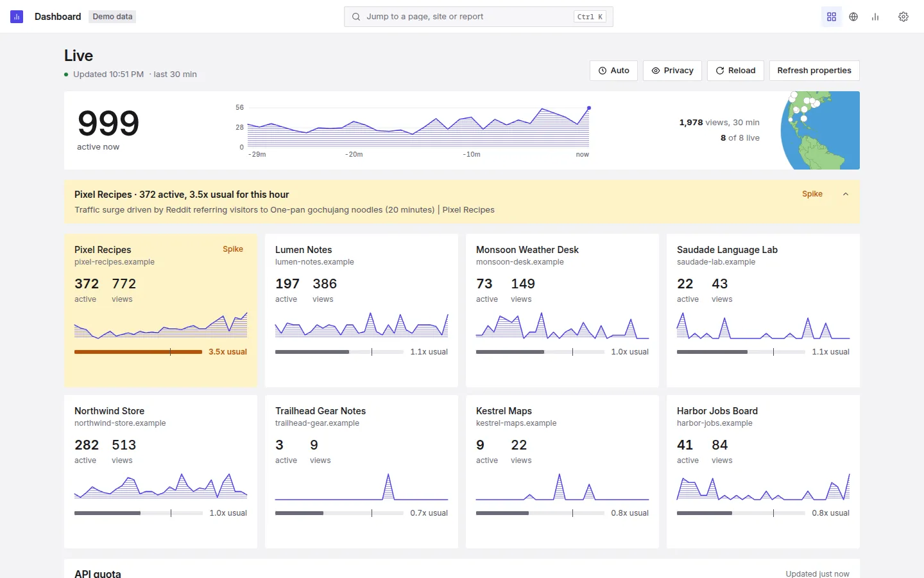The width and height of the screenshot is (924, 578).
Task: Click the Demo data badge
Action: pos(112,17)
